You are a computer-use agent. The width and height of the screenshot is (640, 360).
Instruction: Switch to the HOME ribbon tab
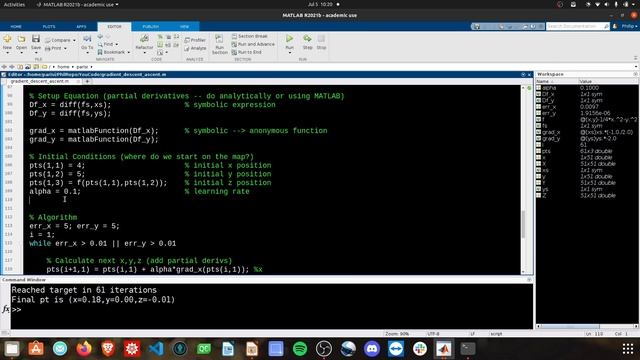[16, 27]
